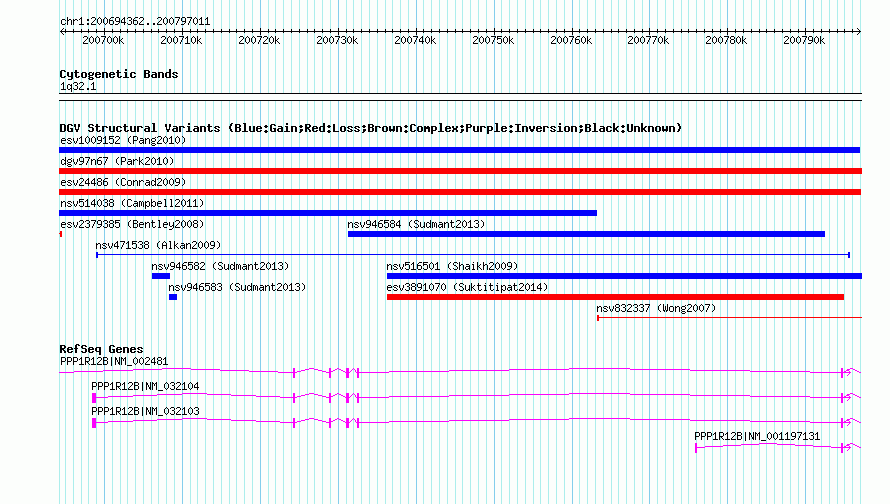The height and width of the screenshot is (504, 890).
Task: Open the nsv514038 (Campbell2011) label
Action: 132,203
